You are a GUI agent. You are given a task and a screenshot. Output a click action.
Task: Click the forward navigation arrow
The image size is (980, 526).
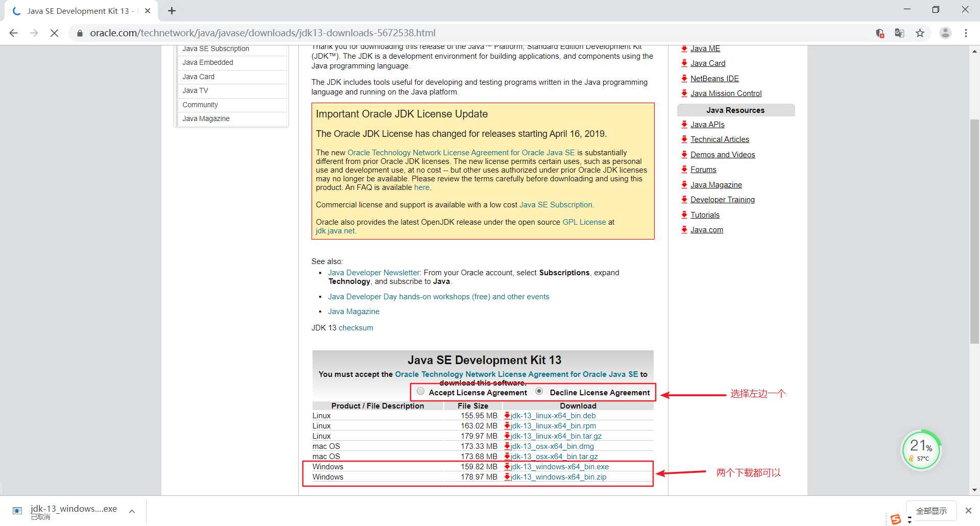pos(34,33)
